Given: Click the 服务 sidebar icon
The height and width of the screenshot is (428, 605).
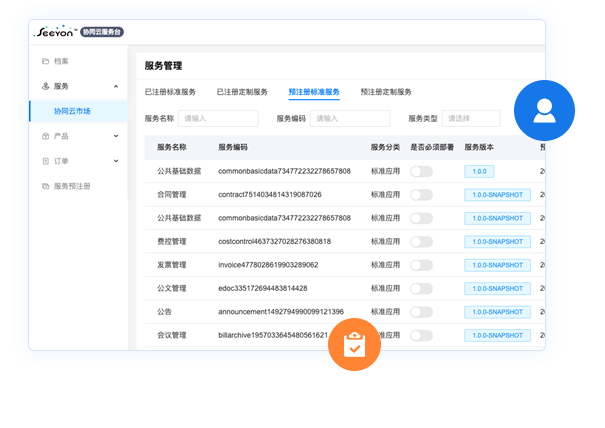Looking at the screenshot, I should [46, 86].
